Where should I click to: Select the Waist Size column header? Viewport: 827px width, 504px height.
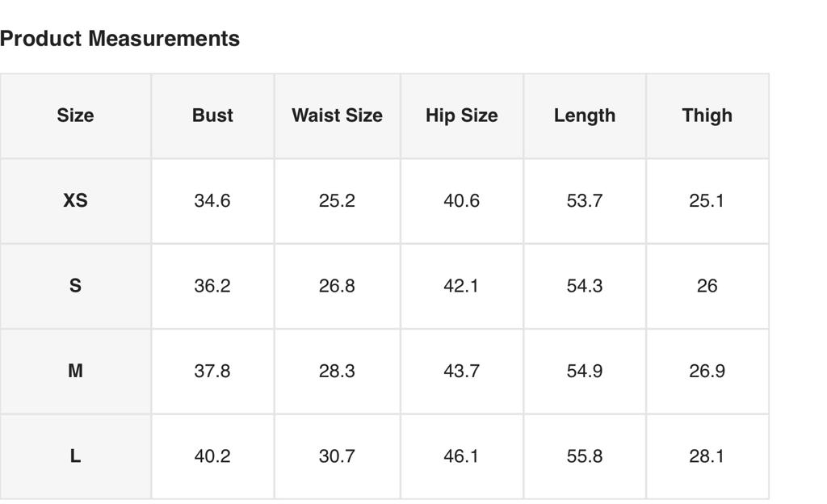pyautogui.click(x=337, y=115)
